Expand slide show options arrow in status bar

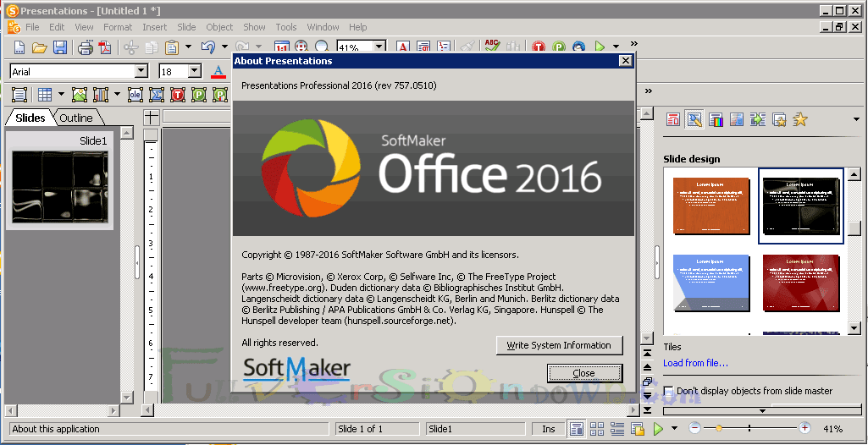(x=674, y=428)
